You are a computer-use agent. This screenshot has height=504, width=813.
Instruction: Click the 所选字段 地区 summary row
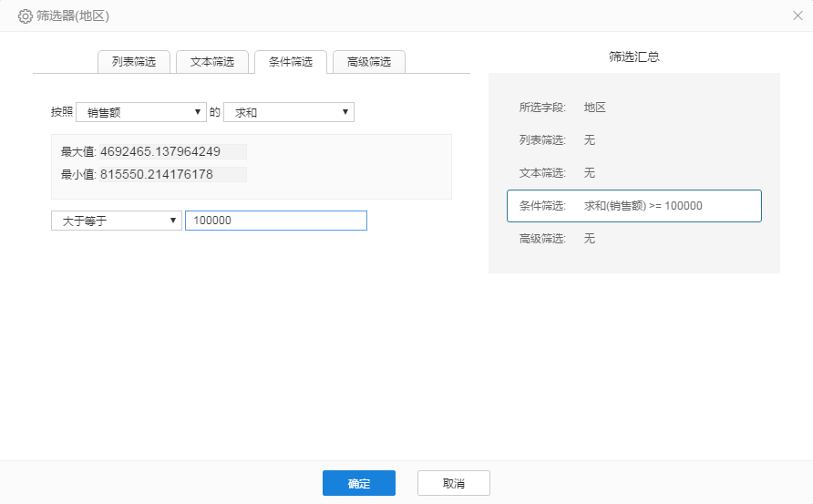pos(633,108)
